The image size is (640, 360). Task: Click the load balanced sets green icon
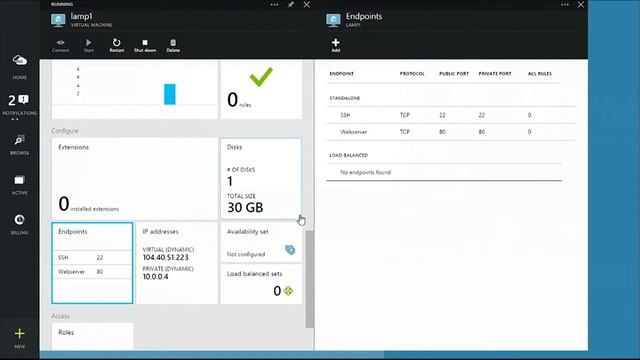pyautogui.click(x=289, y=291)
